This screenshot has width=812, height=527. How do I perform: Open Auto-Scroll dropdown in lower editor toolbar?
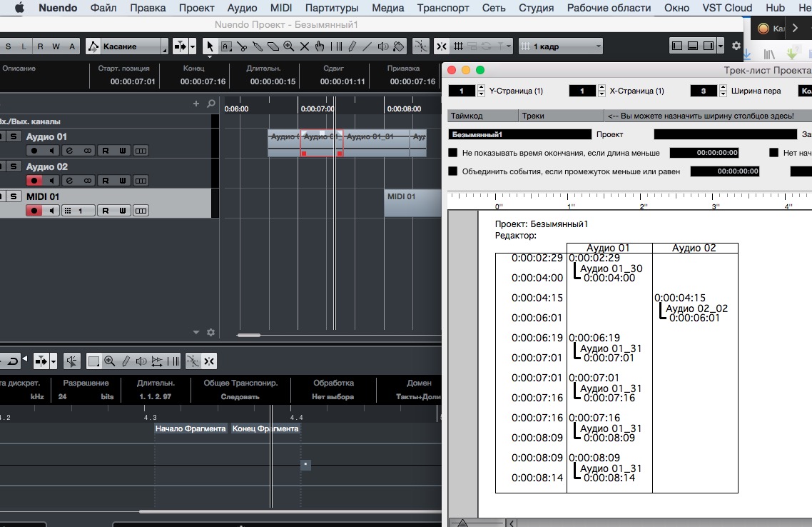point(54,361)
